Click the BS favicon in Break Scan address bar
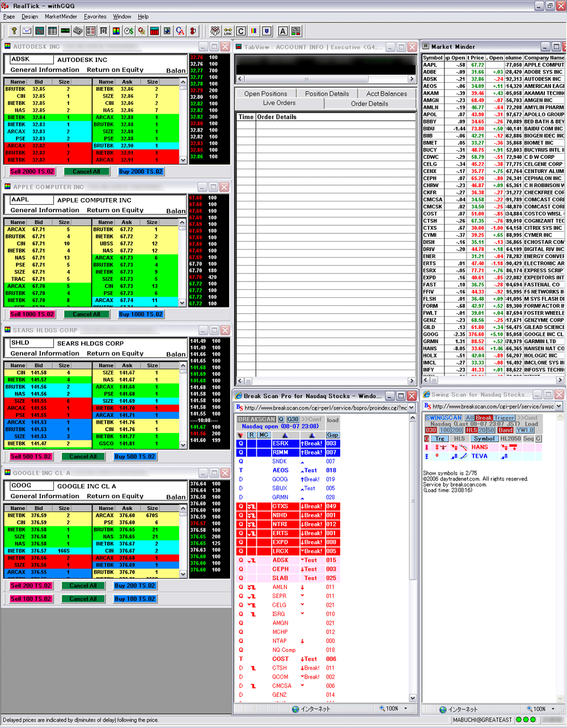This screenshot has height=728, width=567. (x=239, y=407)
